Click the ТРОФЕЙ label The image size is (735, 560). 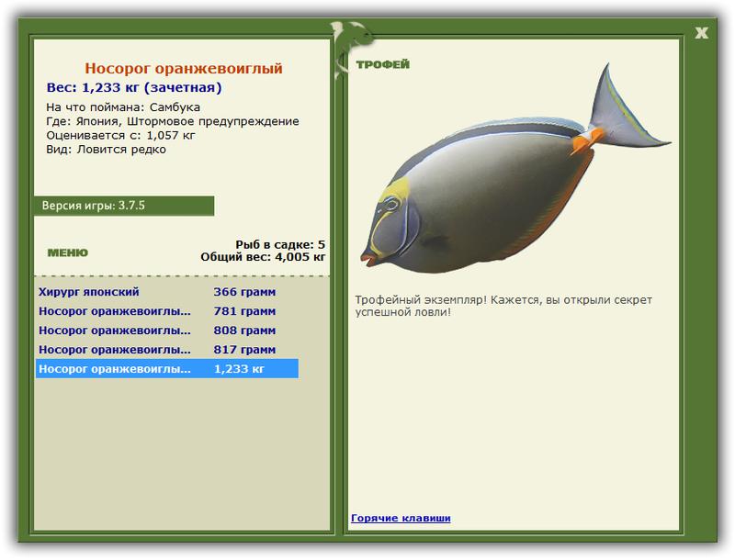click(382, 64)
